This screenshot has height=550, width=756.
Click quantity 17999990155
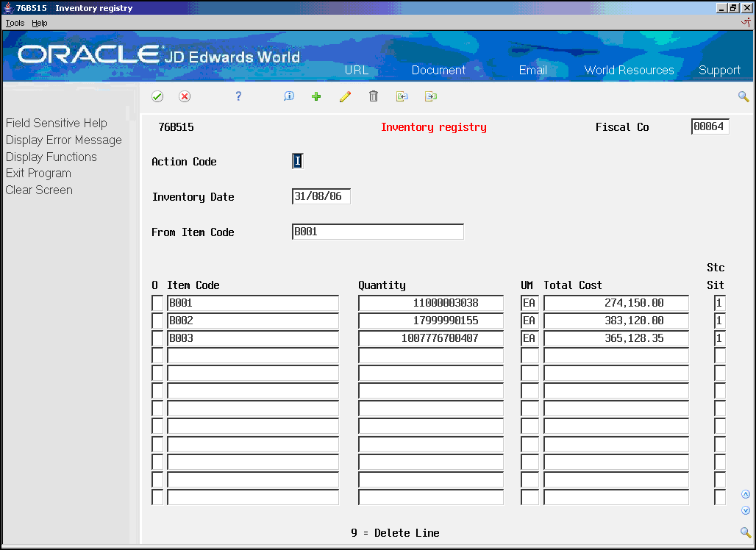point(430,321)
